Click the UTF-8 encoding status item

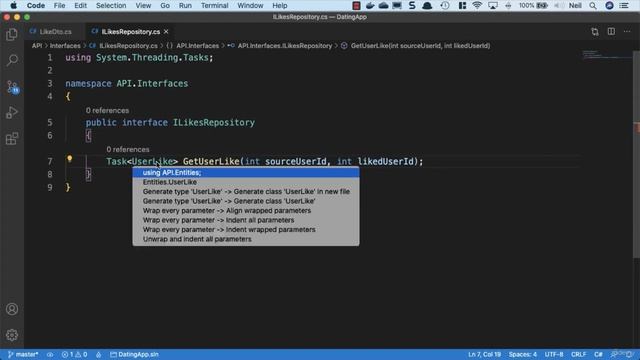(x=554, y=354)
